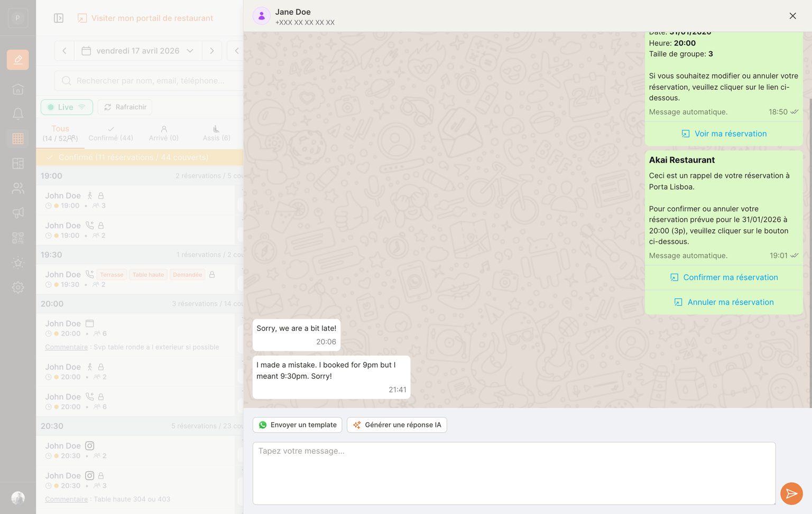812x514 pixels.
Task: Select the Arrivé (0) tab
Action: [164, 133]
